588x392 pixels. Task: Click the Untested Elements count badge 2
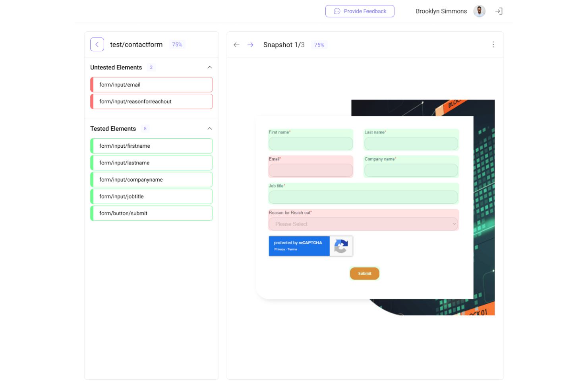click(151, 68)
